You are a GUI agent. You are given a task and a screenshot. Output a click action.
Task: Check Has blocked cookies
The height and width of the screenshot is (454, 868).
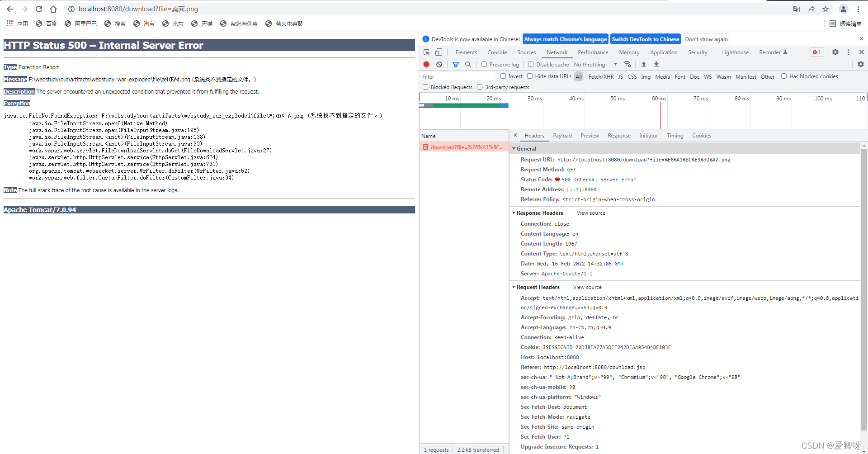[x=784, y=76]
